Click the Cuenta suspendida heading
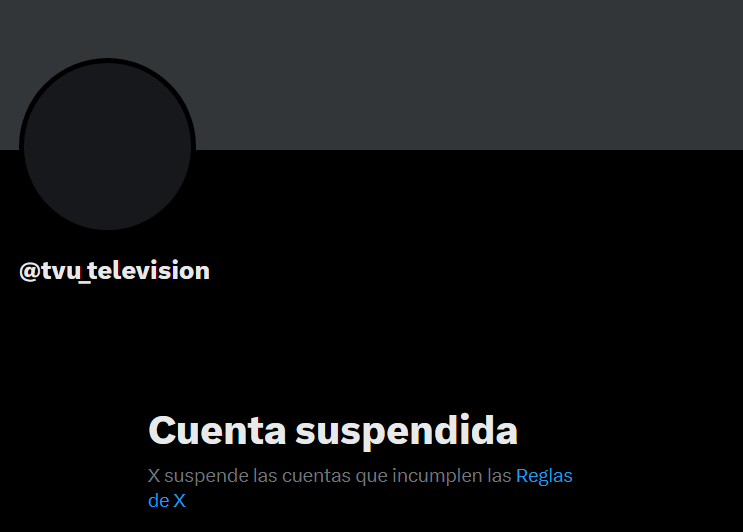 (333, 431)
